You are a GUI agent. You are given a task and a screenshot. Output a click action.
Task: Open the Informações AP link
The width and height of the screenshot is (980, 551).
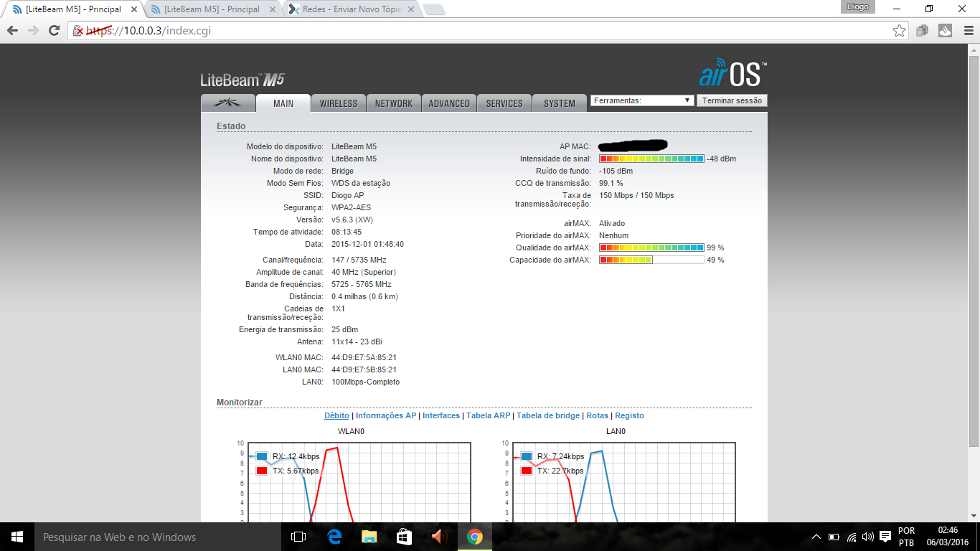(x=386, y=415)
